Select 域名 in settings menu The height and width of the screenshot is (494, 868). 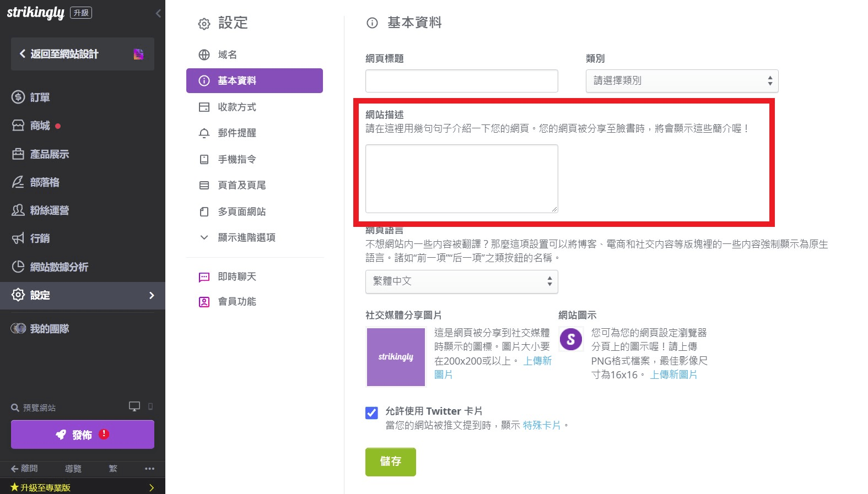click(x=227, y=55)
